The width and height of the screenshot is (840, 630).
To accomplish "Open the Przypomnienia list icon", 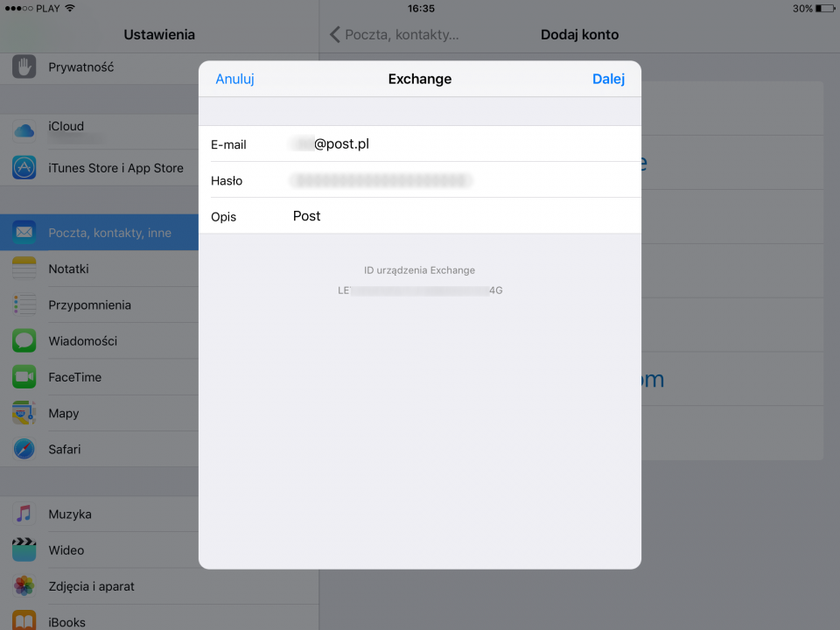I will pyautogui.click(x=24, y=304).
